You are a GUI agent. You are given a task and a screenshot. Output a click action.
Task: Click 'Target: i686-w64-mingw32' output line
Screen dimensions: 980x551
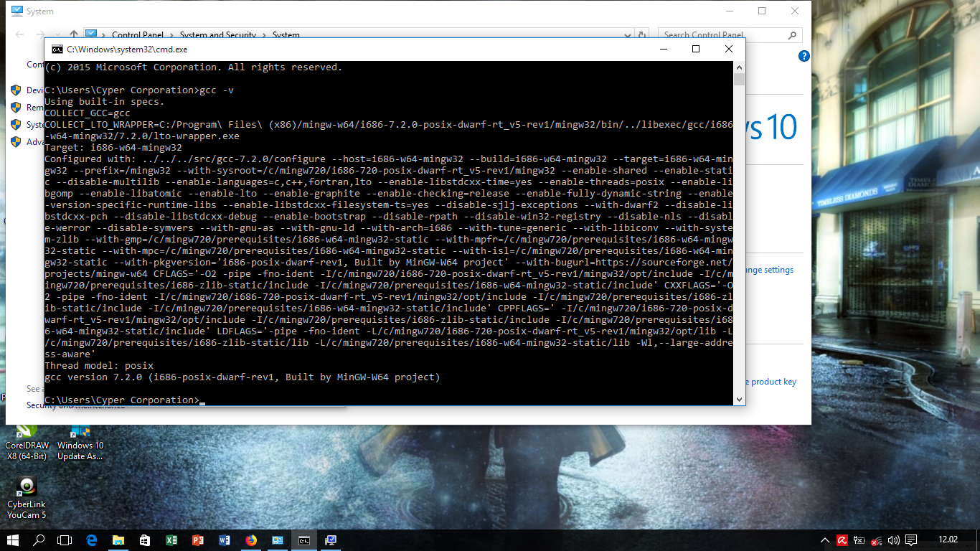pos(113,147)
